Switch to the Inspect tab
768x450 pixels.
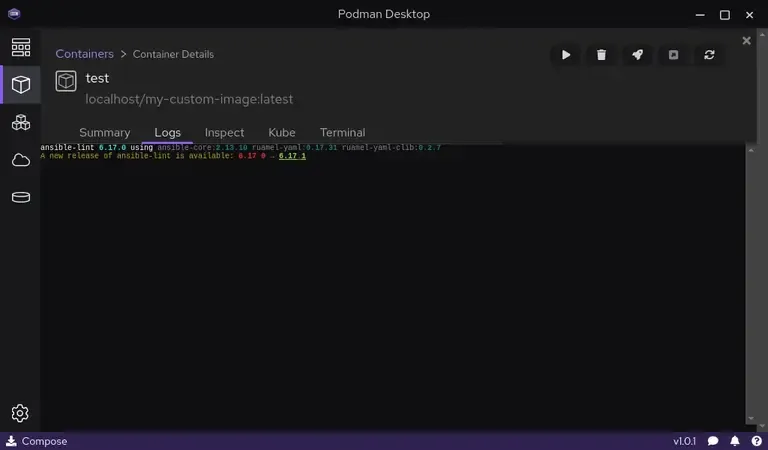point(224,133)
